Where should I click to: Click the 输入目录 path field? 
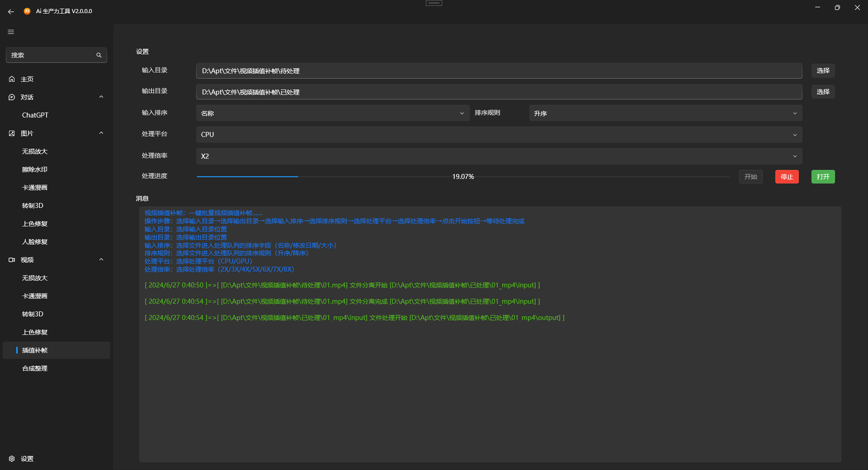(x=499, y=71)
